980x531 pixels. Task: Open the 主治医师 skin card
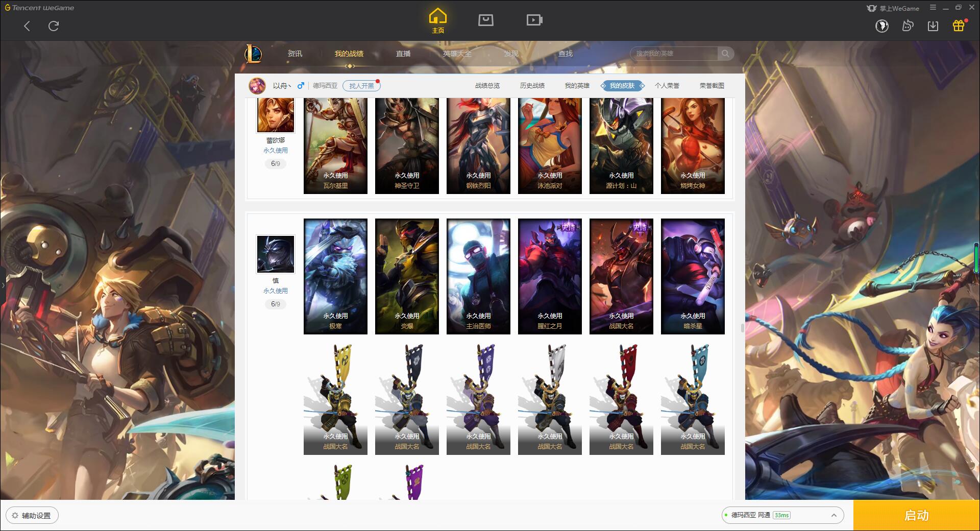pos(478,277)
